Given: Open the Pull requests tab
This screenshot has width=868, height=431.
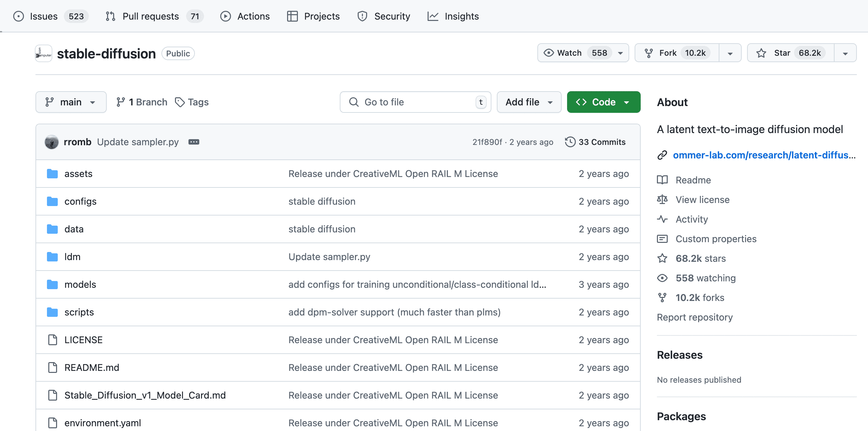Looking at the screenshot, I should click(x=150, y=16).
